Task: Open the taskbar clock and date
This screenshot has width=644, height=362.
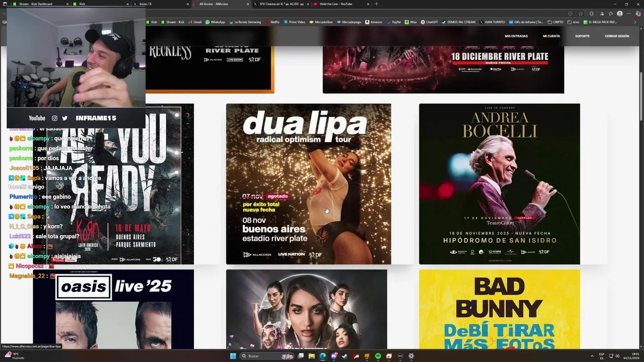Action: point(631,356)
